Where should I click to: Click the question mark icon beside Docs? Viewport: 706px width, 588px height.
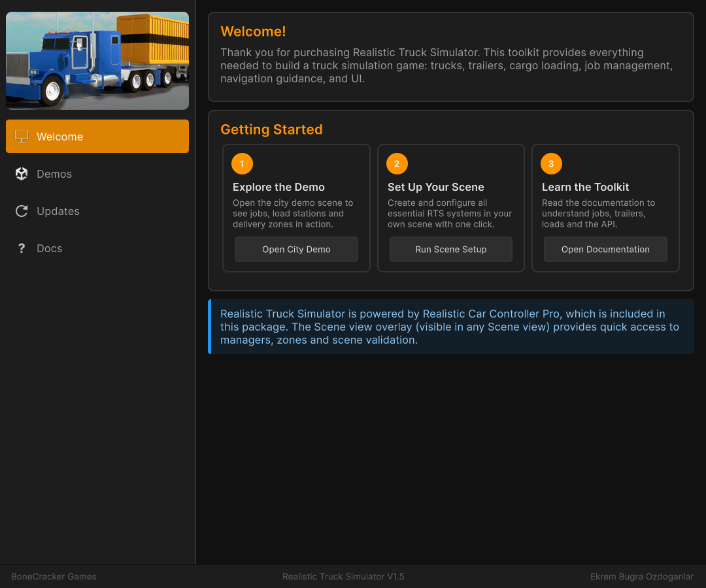click(21, 248)
